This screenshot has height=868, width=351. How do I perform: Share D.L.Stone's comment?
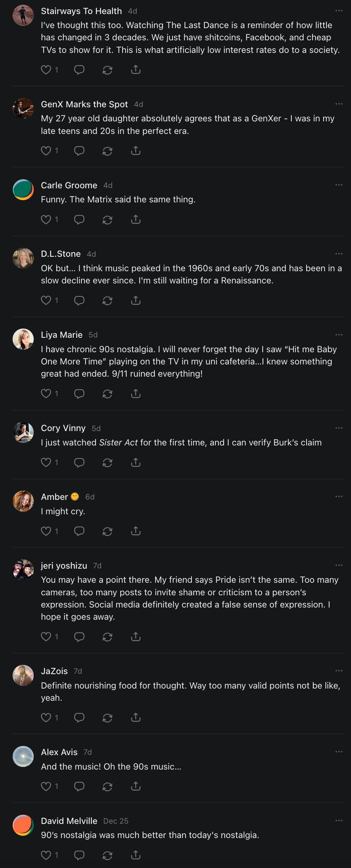136,300
